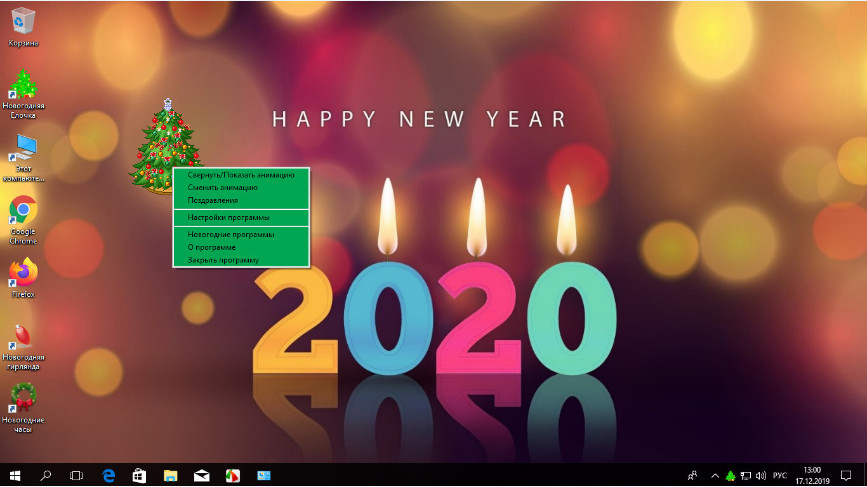Open Task View on the taskbar
This screenshot has height=487, width=867.
(x=76, y=475)
